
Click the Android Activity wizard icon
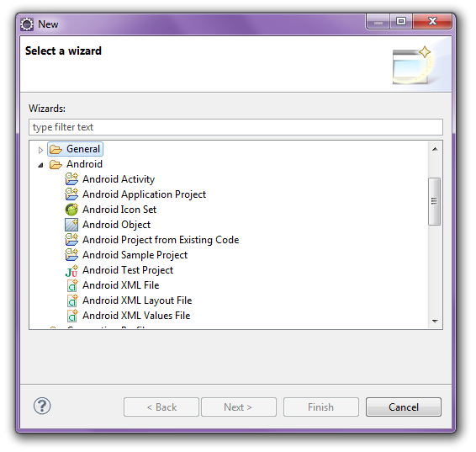(71, 179)
